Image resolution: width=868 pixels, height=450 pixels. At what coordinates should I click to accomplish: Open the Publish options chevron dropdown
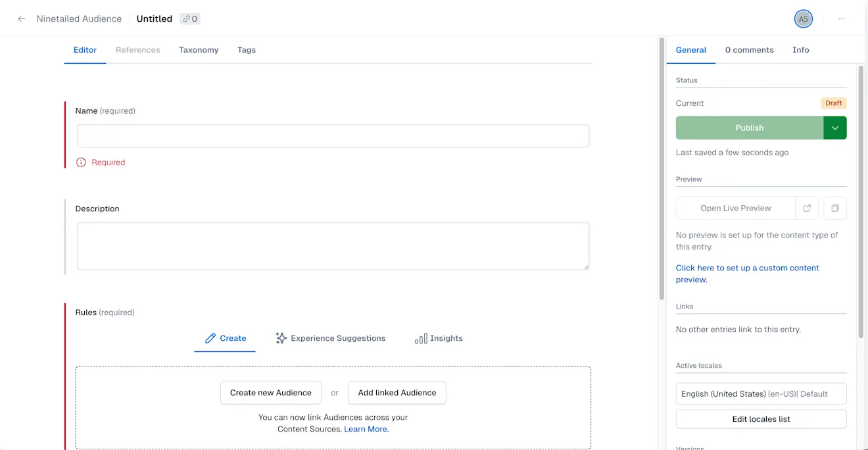tap(835, 128)
